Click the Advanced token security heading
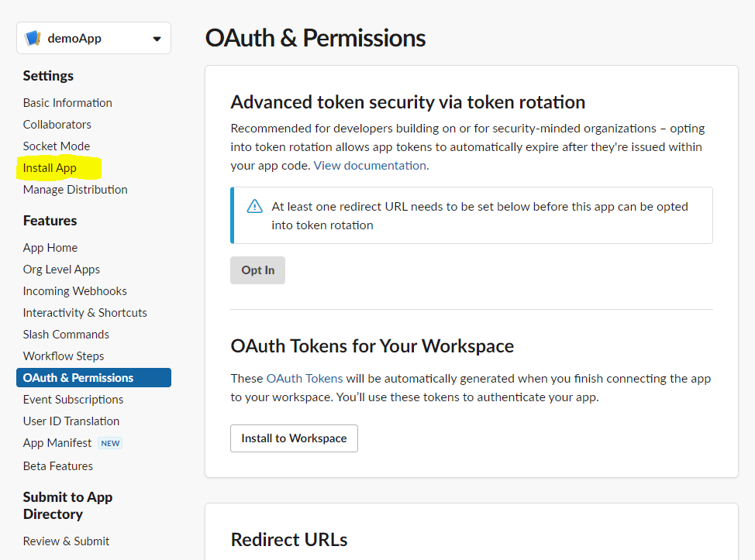This screenshot has width=755, height=560. coord(408,102)
